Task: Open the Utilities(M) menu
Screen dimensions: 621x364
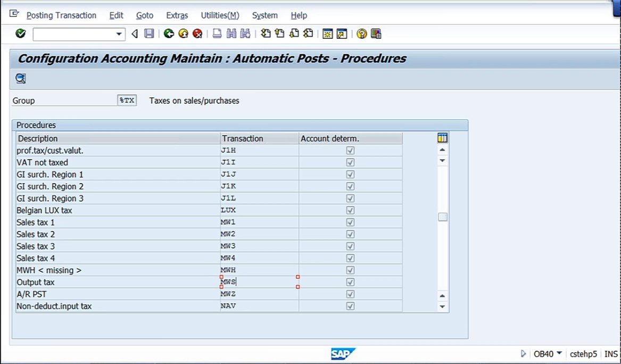Action: tap(220, 15)
